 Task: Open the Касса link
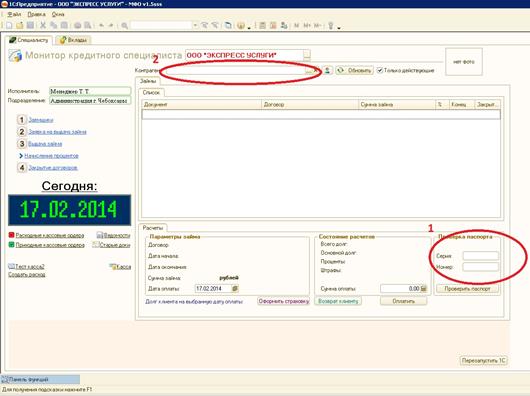pos(123,267)
